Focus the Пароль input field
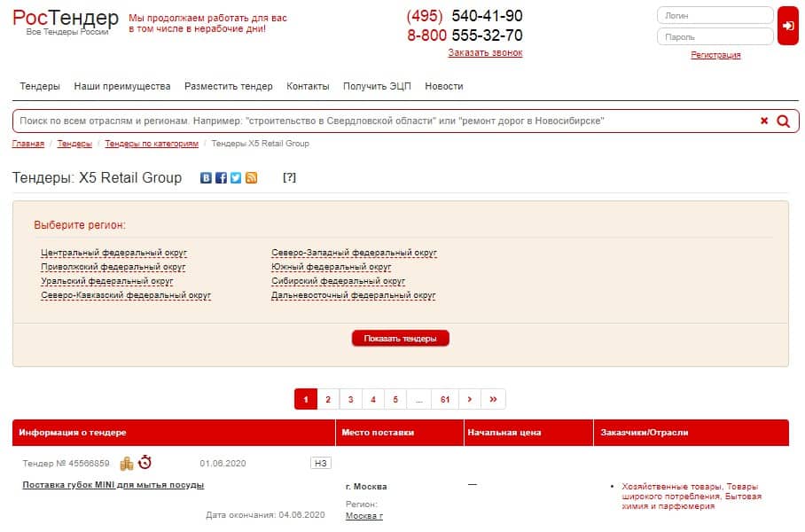 pyautogui.click(x=715, y=36)
